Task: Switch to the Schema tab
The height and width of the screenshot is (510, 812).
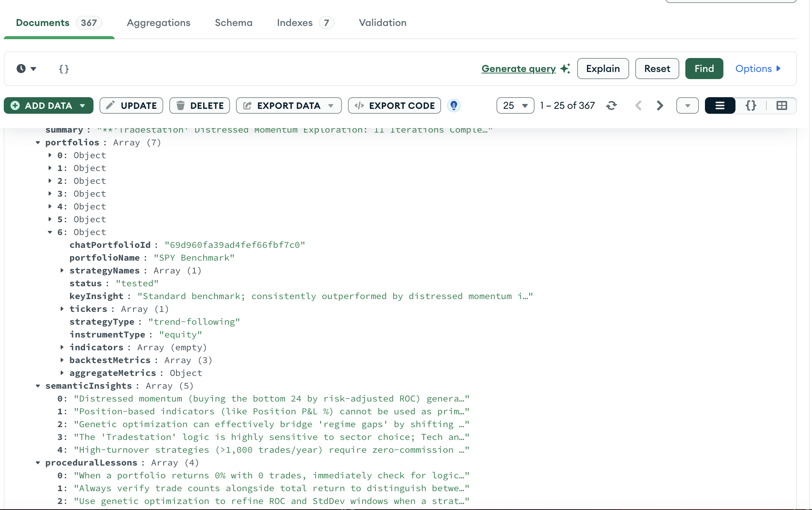Action: 233,23
